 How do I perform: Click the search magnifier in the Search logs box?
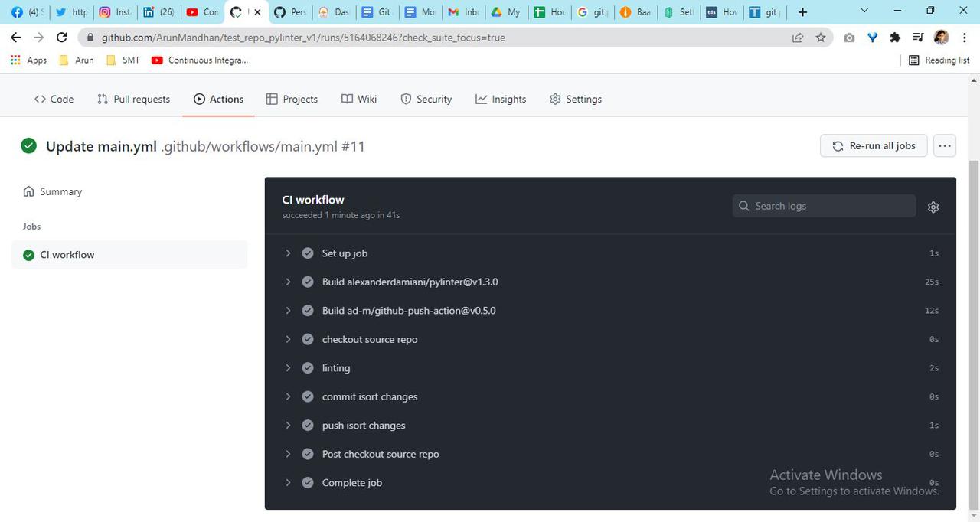tap(743, 206)
